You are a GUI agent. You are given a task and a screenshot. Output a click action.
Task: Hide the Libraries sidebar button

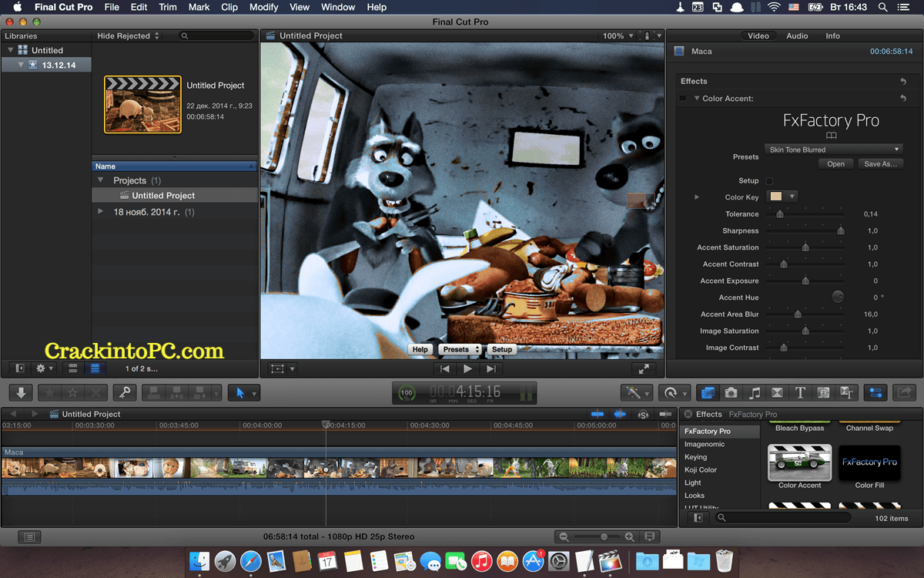(x=20, y=368)
